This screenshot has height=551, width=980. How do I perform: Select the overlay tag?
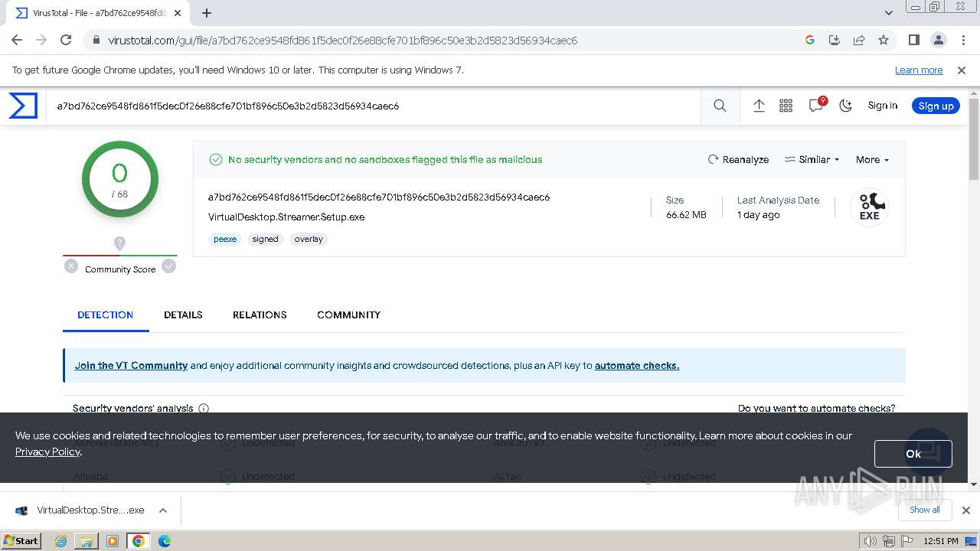pyautogui.click(x=309, y=239)
